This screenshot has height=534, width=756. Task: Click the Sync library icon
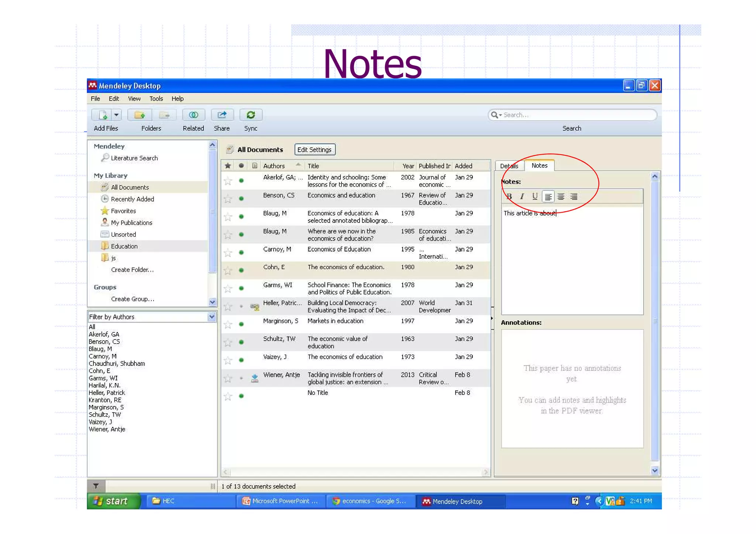click(x=251, y=115)
